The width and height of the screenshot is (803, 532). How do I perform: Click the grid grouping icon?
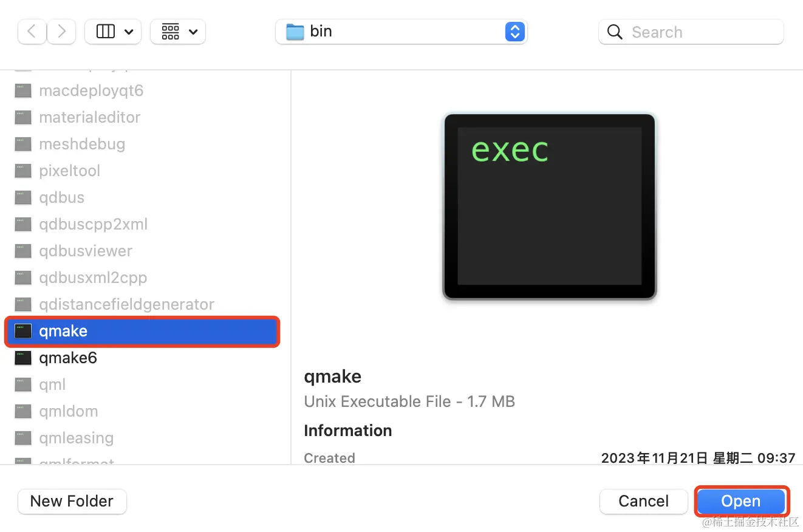[171, 32]
